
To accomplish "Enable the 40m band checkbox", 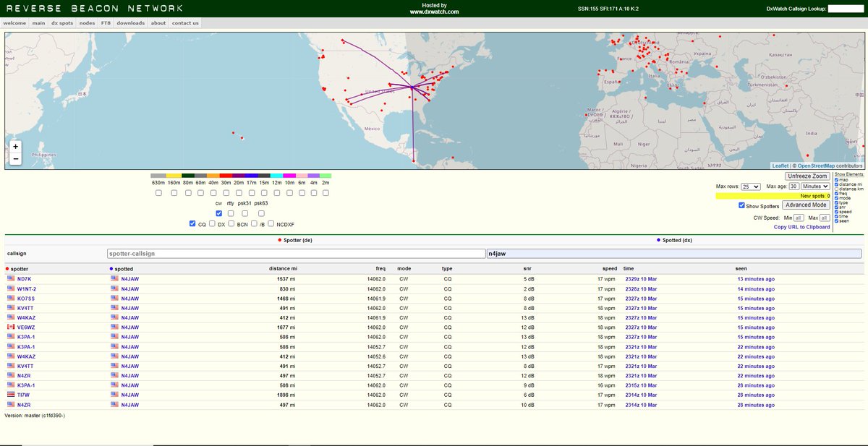I will pyautogui.click(x=213, y=193).
